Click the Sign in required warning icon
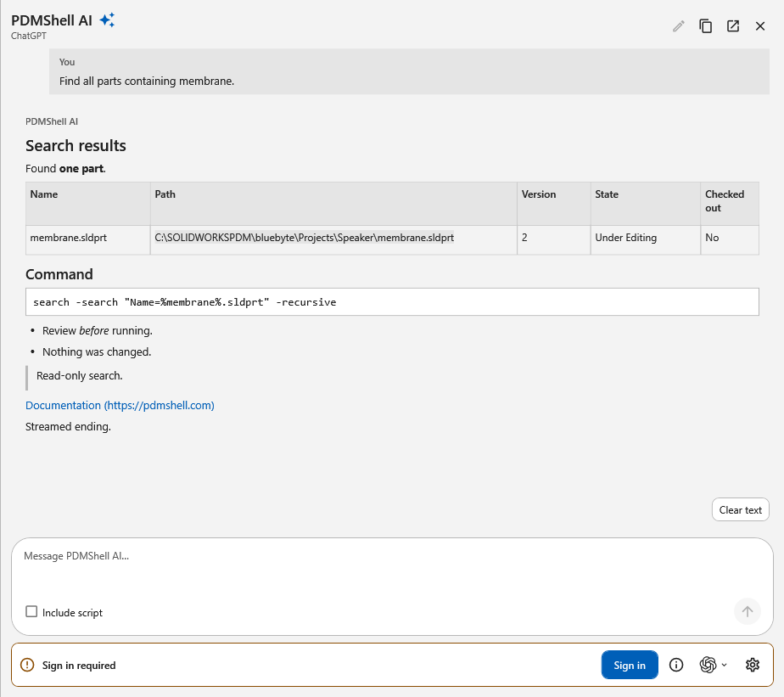The width and height of the screenshot is (784, 697). tap(27, 665)
